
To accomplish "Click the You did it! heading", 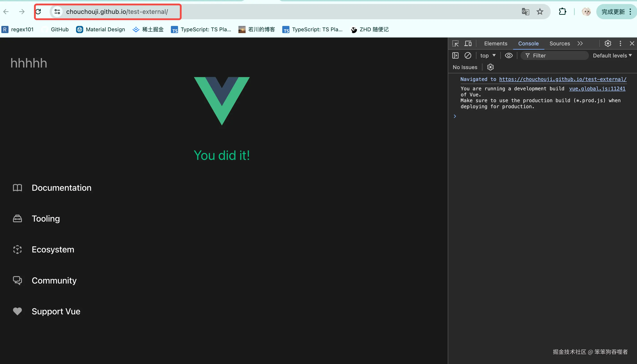I will (222, 155).
